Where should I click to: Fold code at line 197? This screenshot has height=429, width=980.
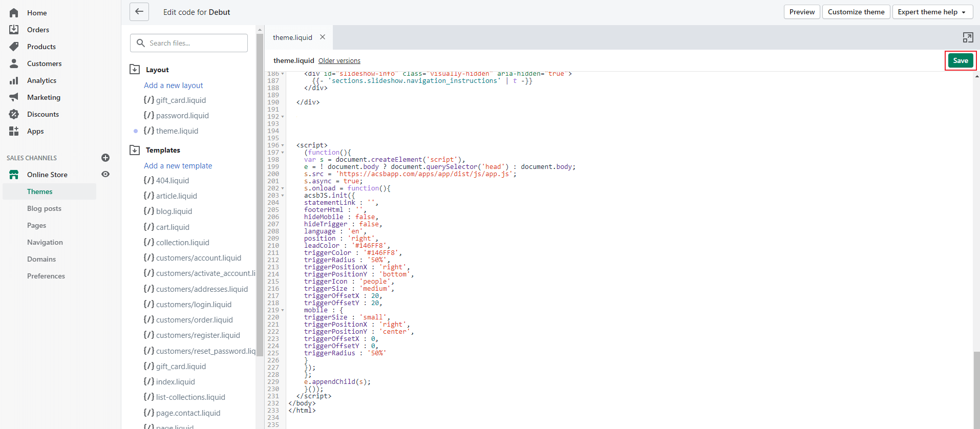coord(283,153)
